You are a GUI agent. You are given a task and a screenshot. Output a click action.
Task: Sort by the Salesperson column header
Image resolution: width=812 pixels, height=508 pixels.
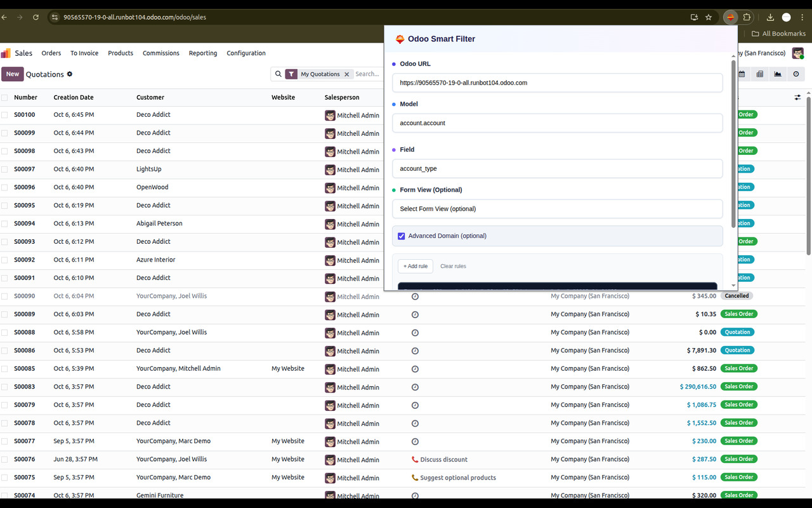342,97
